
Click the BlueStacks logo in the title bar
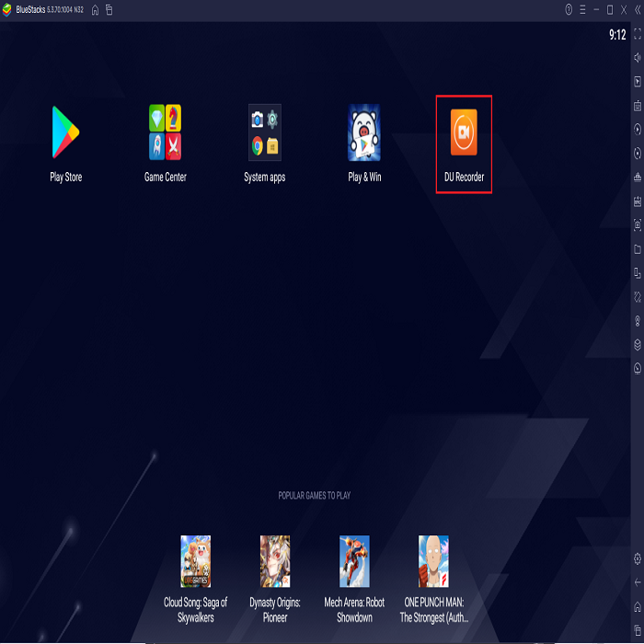(7, 10)
